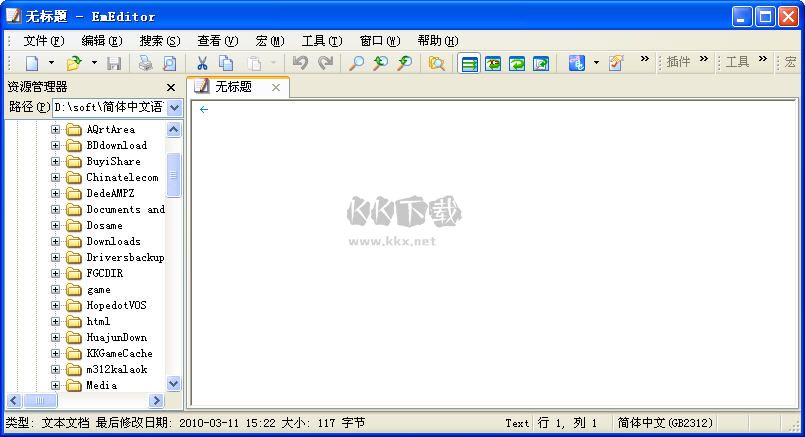Open the 查看(V) menu
805x437 pixels.
(218, 41)
